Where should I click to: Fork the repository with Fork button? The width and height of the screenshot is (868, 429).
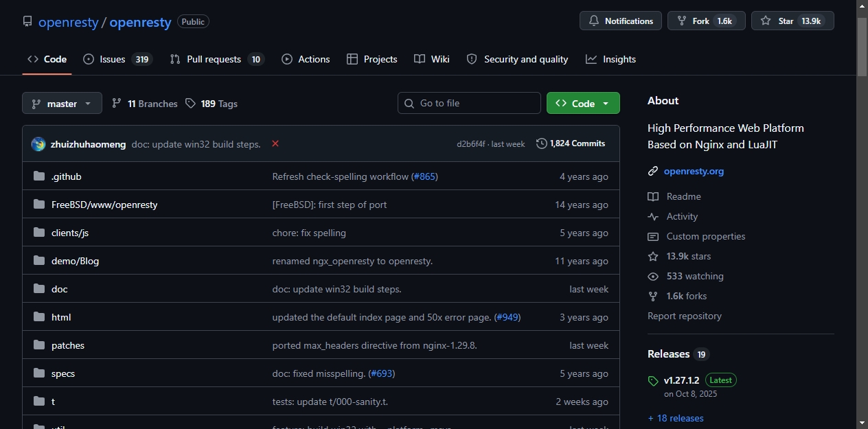(705, 21)
